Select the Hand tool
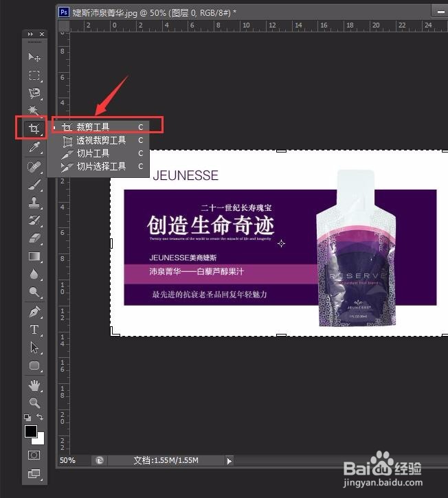This screenshot has width=448, height=498. point(34,385)
